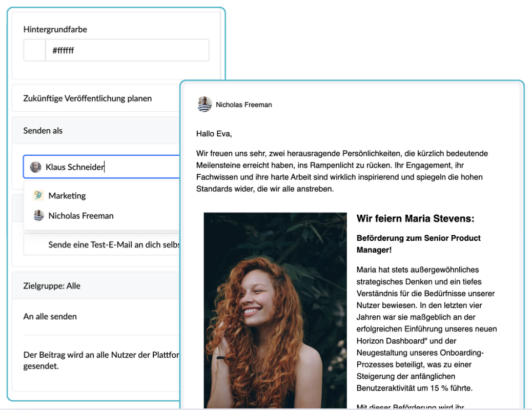Send a test email to yourself
Image resolution: width=532 pixels, height=410 pixels.
pos(102,244)
